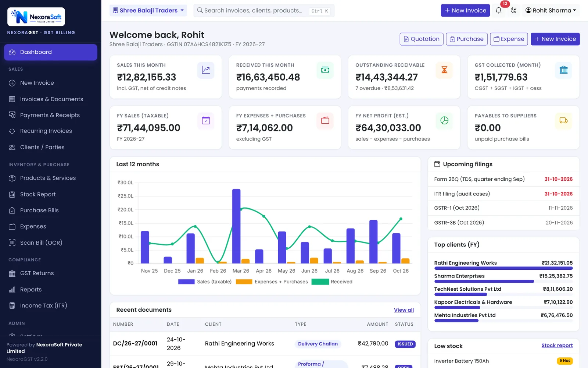Click New Invoice plus icon in sidebar
588x368 pixels.
point(12,83)
